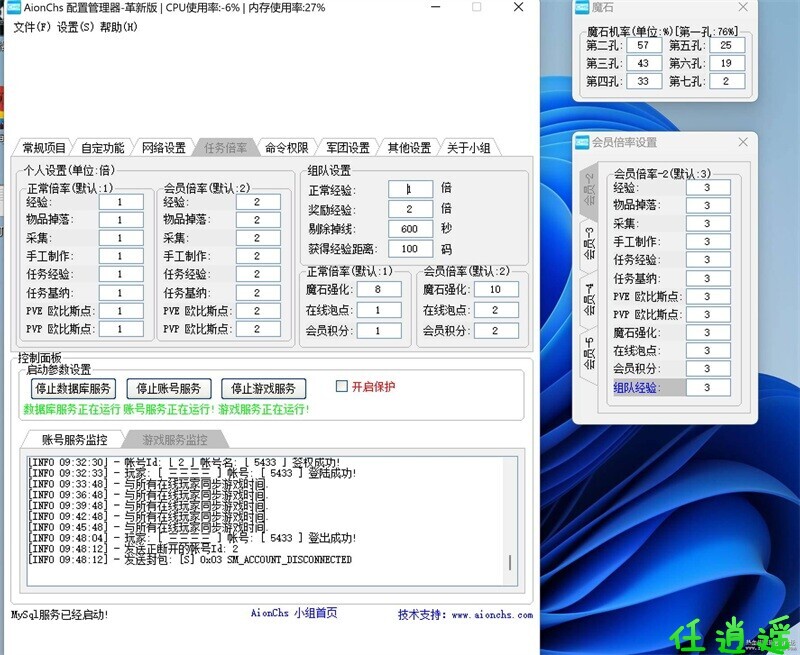Switch to the 常规项目 tab
This screenshot has width=800, height=655.
[44, 143]
